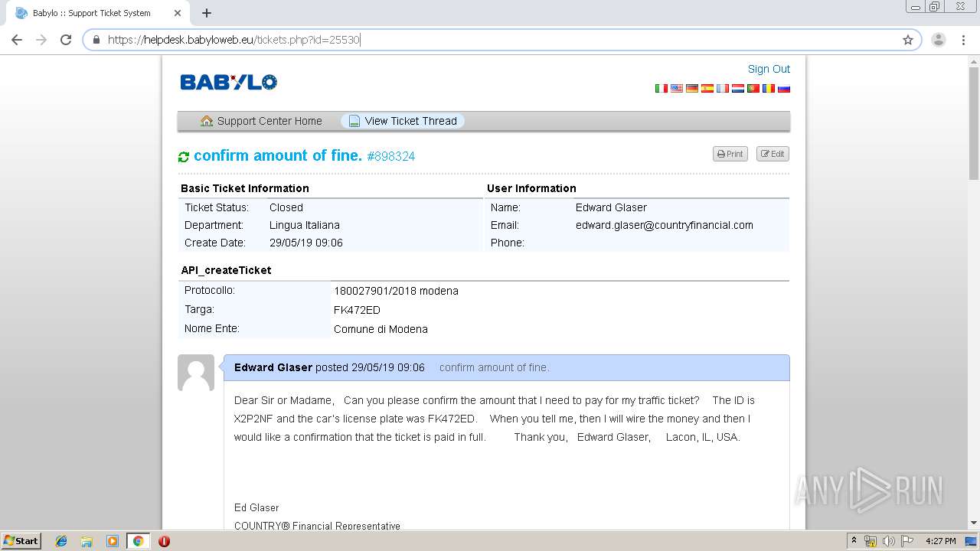
Task: Switch to the Spanish flag language
Action: [707, 89]
